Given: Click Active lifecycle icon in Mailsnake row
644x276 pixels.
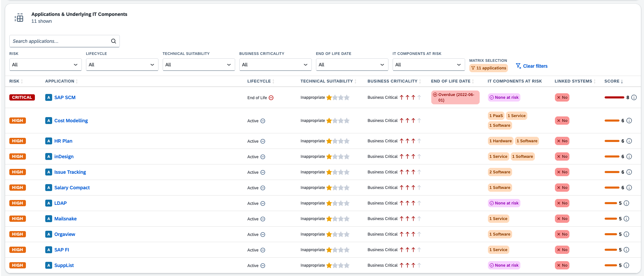Looking at the screenshot, I should click(263, 219).
